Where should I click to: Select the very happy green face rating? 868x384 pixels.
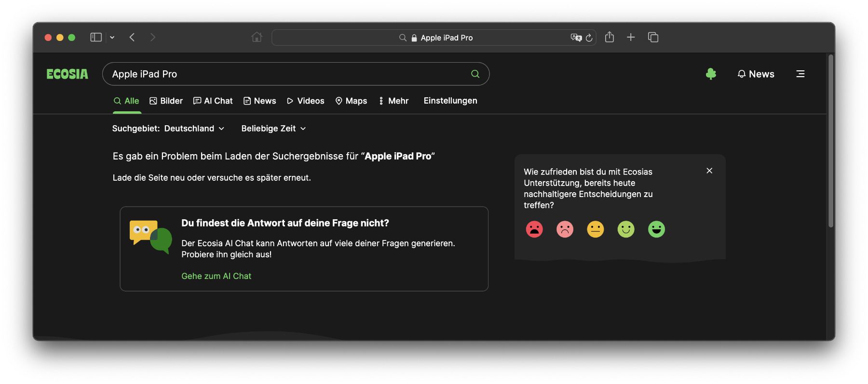pos(656,229)
